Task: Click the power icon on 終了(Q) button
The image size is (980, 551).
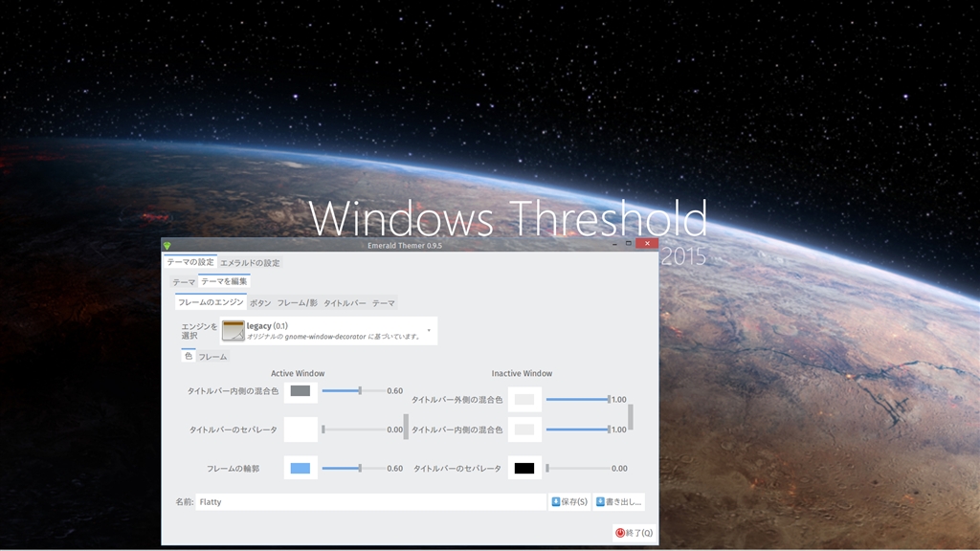Action: tap(620, 533)
